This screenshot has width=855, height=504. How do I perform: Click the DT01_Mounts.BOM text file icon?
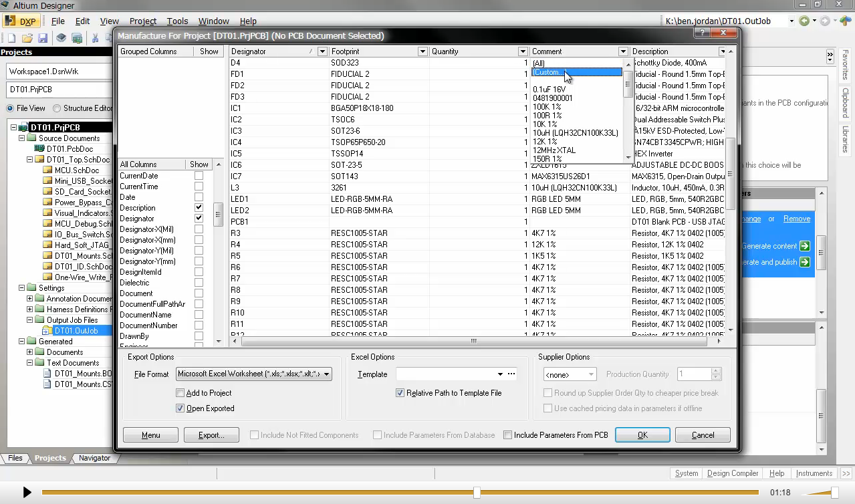click(47, 374)
